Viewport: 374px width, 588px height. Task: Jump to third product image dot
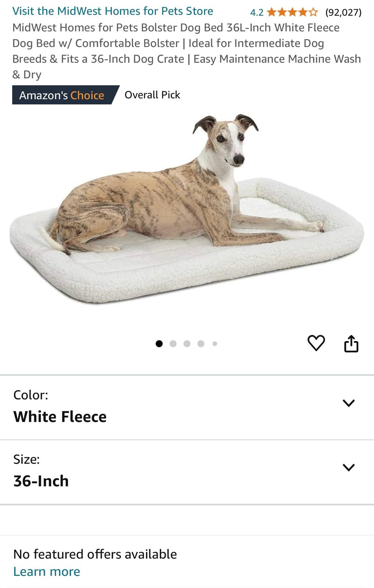[x=187, y=344]
